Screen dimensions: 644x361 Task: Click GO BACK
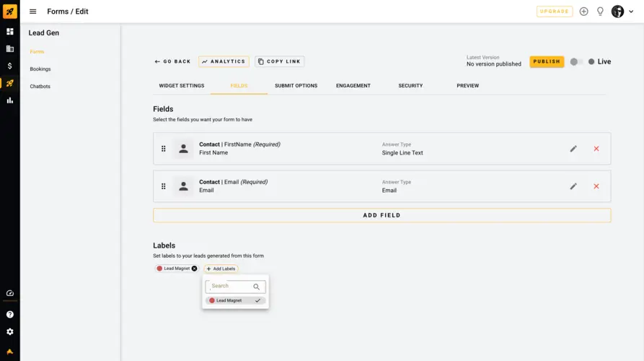(172, 61)
